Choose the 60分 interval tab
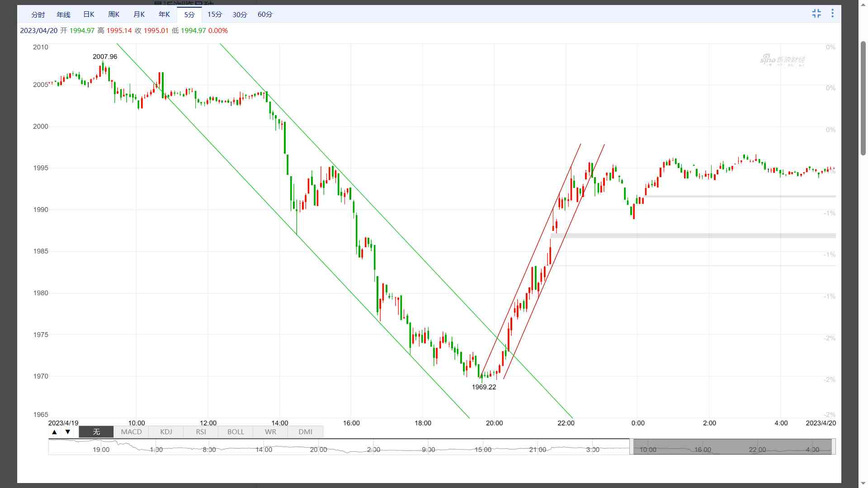This screenshot has height=488, width=868. (265, 14)
